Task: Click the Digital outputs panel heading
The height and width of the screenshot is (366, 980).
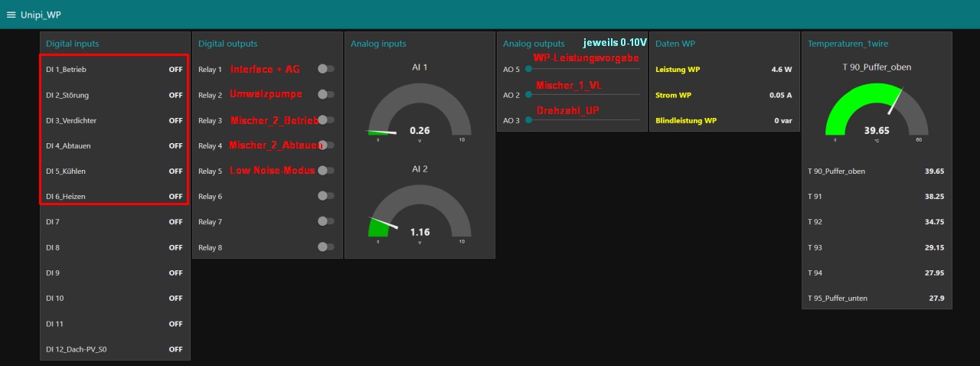Action: 227,44
